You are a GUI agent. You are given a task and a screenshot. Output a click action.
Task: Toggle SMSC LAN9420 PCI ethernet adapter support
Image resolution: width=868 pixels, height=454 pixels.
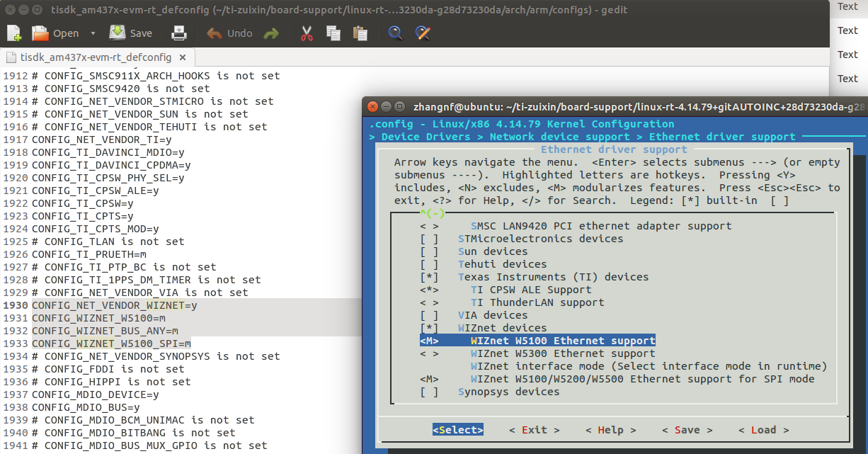click(576, 226)
